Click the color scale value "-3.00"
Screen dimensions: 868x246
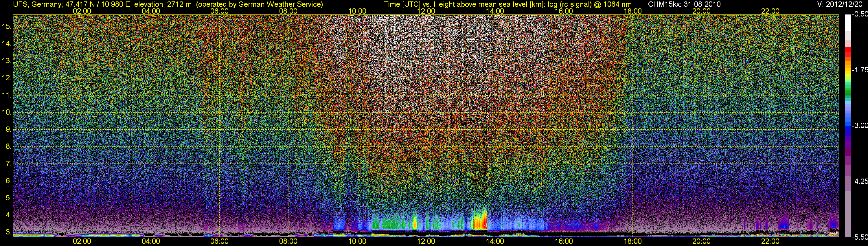860,125
